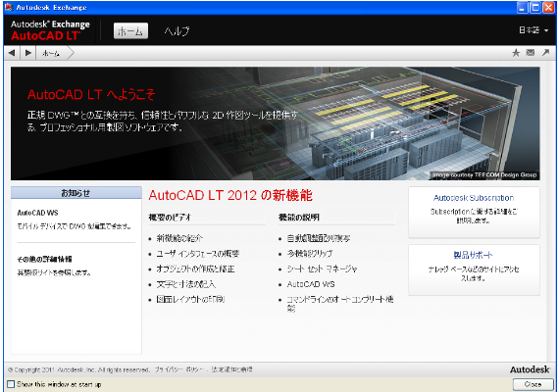Click the プライバシー ポリシー footer link
This screenshot has height=392, width=559.
[x=179, y=369]
